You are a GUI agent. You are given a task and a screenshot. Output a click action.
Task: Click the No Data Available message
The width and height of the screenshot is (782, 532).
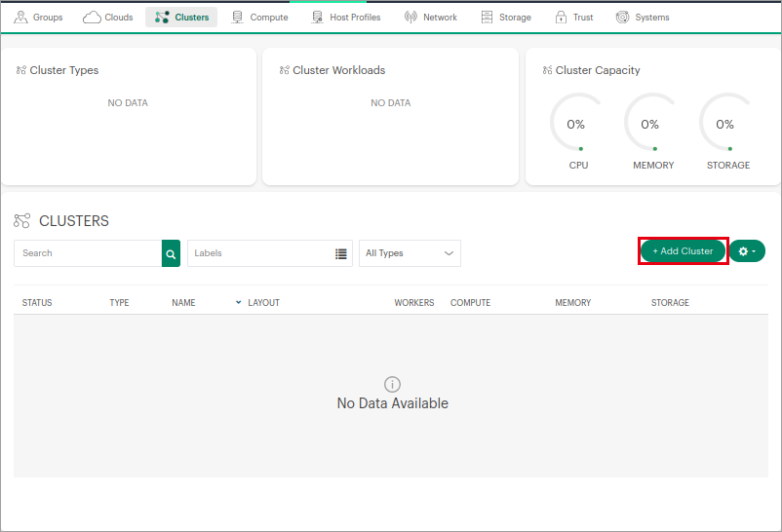click(x=393, y=402)
